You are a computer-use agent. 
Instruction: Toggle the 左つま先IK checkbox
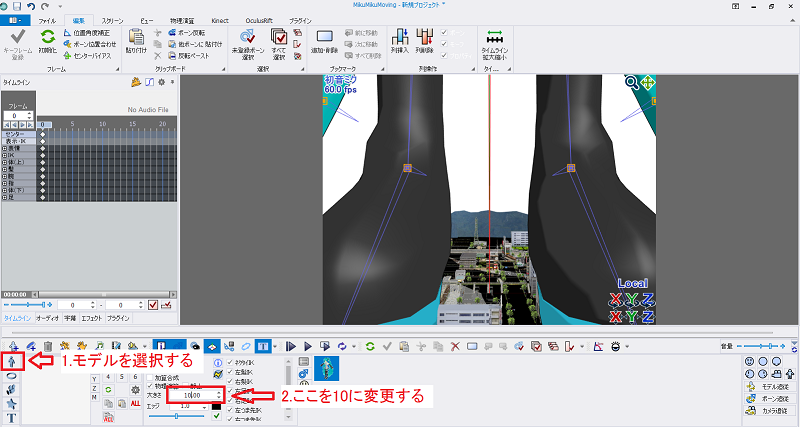click(230, 410)
